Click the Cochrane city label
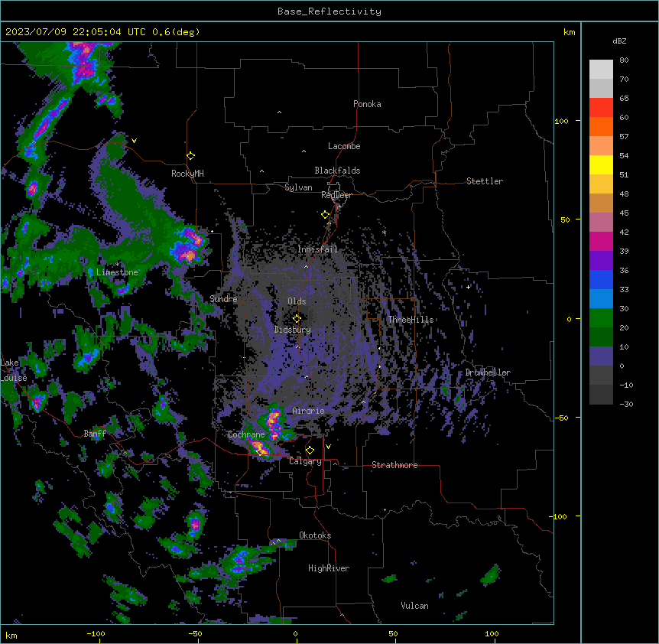The width and height of the screenshot is (659, 644). 246,434
